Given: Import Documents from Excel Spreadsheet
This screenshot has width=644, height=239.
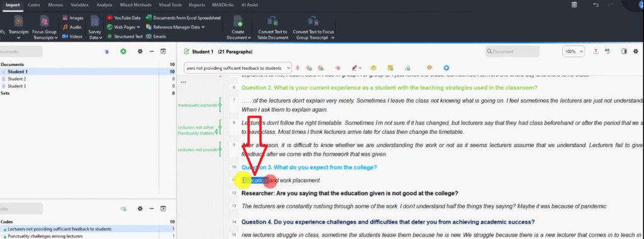Looking at the screenshot, I should 184,18.
